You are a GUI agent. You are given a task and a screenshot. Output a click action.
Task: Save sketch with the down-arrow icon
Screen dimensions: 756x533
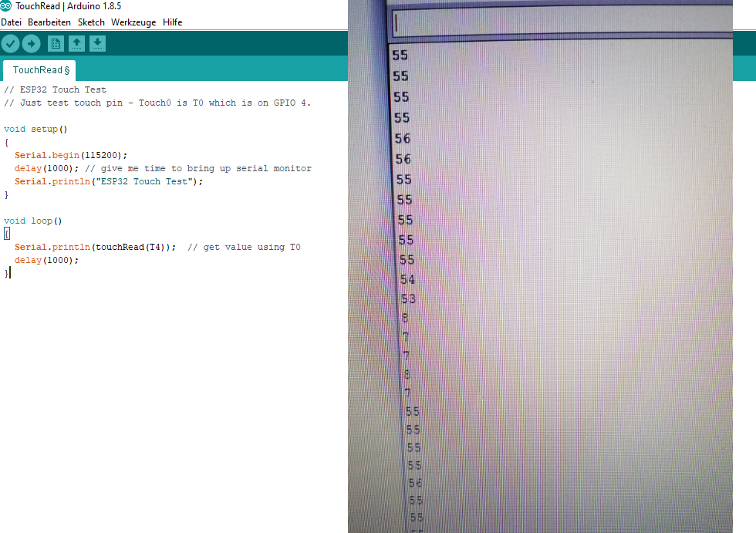(97, 44)
